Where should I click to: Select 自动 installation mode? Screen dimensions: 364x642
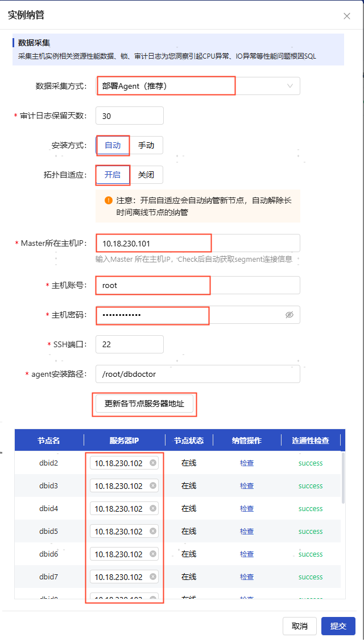(113, 145)
